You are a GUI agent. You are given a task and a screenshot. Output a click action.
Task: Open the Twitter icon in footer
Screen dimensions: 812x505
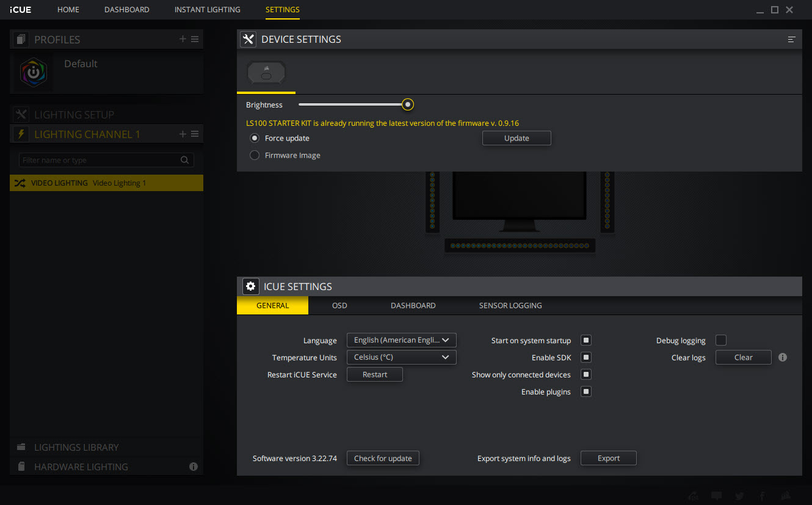[x=740, y=496]
